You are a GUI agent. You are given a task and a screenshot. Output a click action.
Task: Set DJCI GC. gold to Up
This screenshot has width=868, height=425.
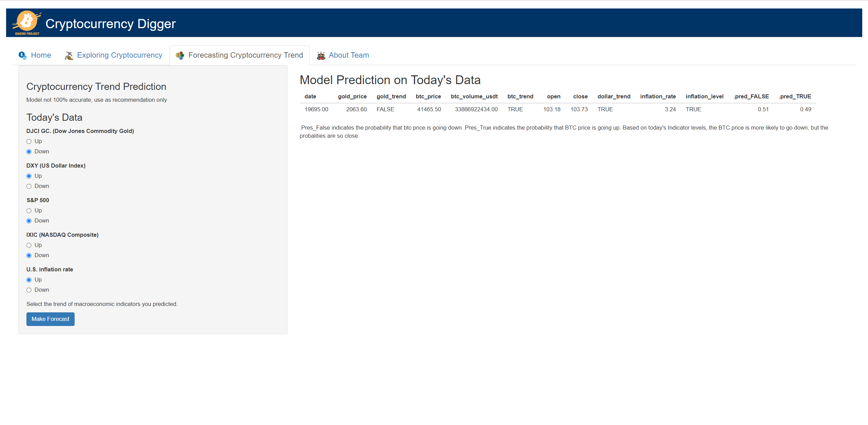[x=29, y=141]
